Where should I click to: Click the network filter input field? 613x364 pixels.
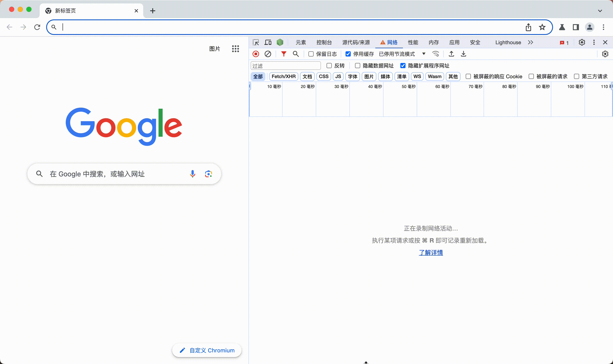(x=285, y=65)
